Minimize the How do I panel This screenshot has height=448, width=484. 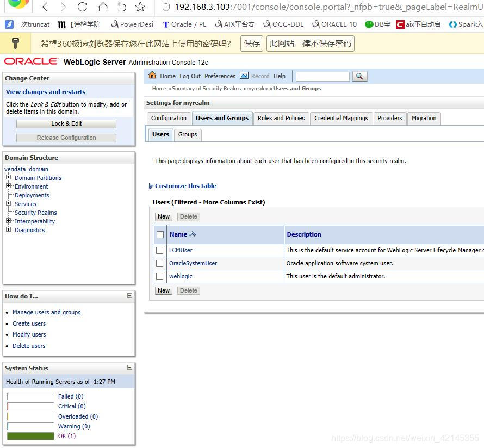point(129,296)
